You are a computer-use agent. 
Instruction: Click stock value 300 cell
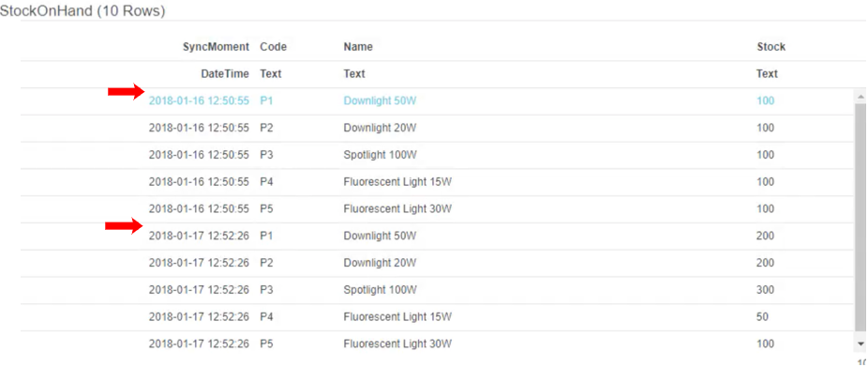(766, 290)
